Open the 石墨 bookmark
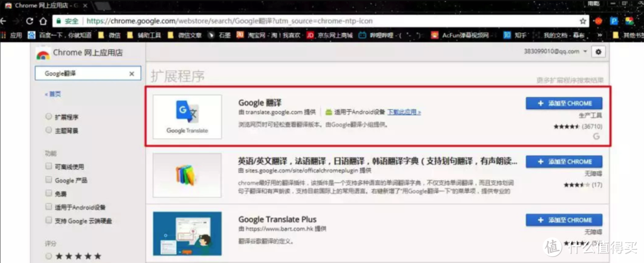The width and height of the screenshot is (644, 263). 218,35
